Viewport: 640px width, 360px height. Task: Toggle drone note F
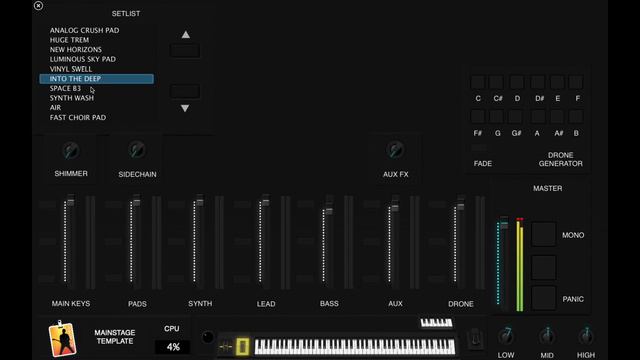pyautogui.click(x=576, y=82)
